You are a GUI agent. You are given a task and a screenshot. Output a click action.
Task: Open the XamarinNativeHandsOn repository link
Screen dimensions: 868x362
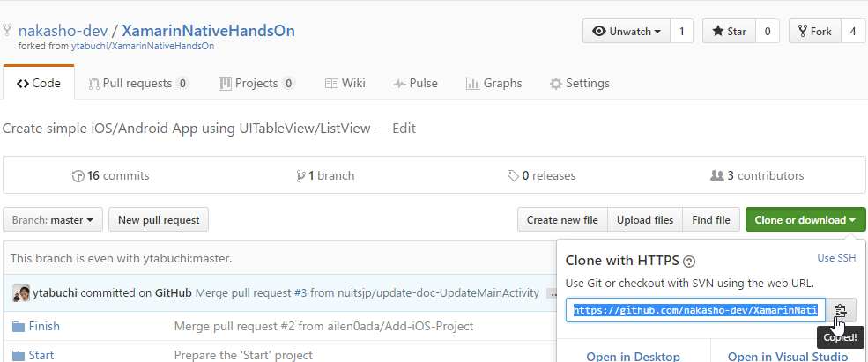click(x=208, y=31)
